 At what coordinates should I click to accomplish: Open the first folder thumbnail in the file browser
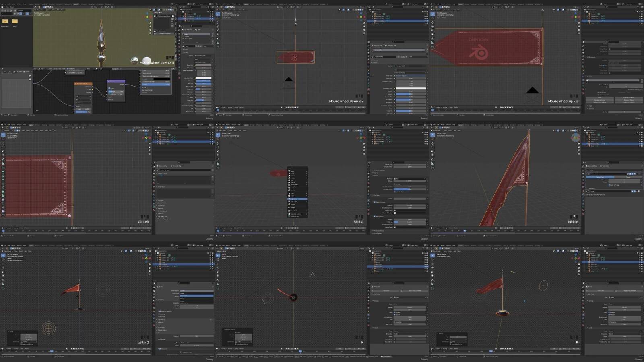[5, 21]
